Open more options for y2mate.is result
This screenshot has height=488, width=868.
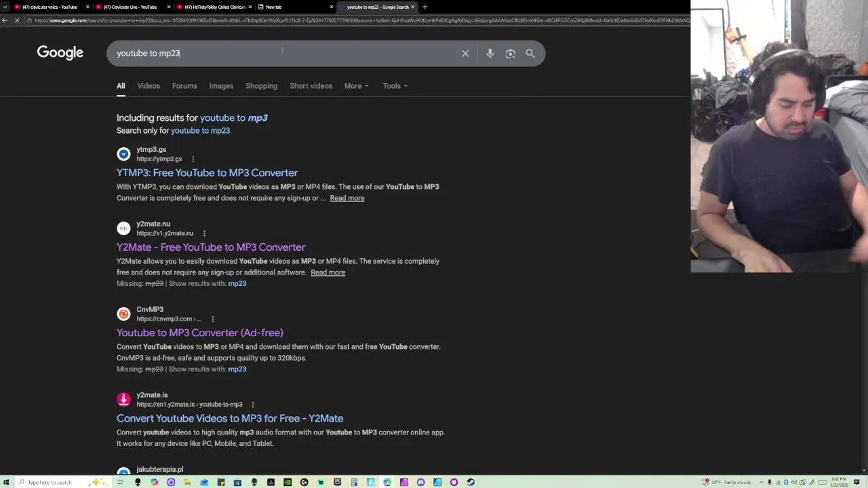pos(253,404)
